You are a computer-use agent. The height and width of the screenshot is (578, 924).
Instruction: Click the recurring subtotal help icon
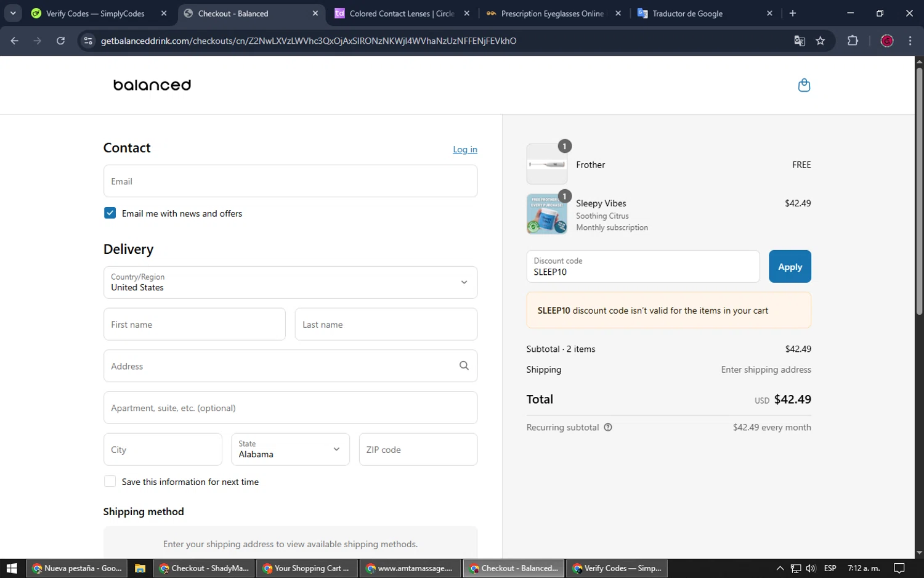pyautogui.click(x=608, y=427)
